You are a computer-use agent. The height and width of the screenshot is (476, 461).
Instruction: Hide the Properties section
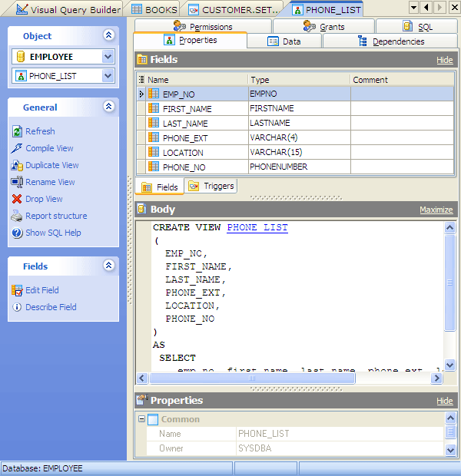pyautogui.click(x=445, y=401)
